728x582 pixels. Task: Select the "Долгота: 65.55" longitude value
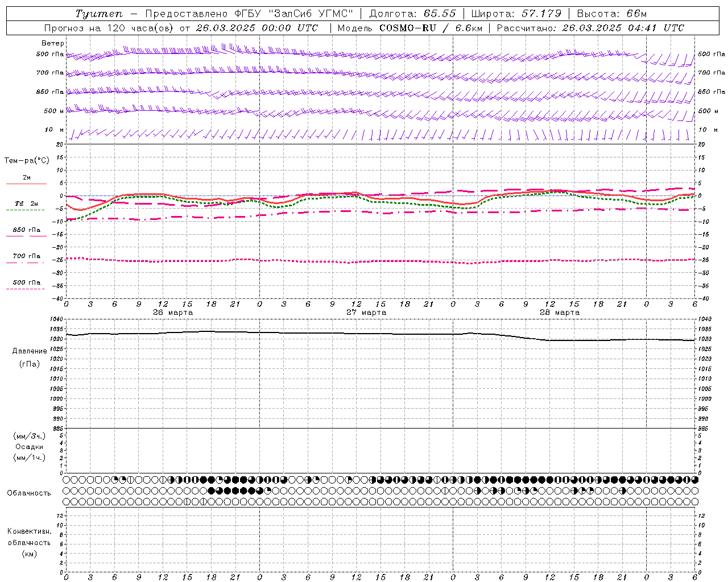pos(412,14)
